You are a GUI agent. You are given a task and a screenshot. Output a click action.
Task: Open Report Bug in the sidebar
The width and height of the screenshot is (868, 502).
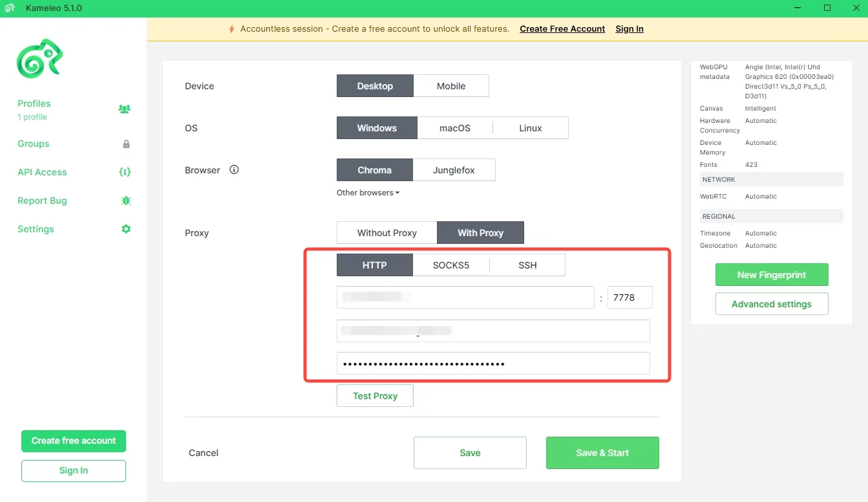tap(42, 201)
